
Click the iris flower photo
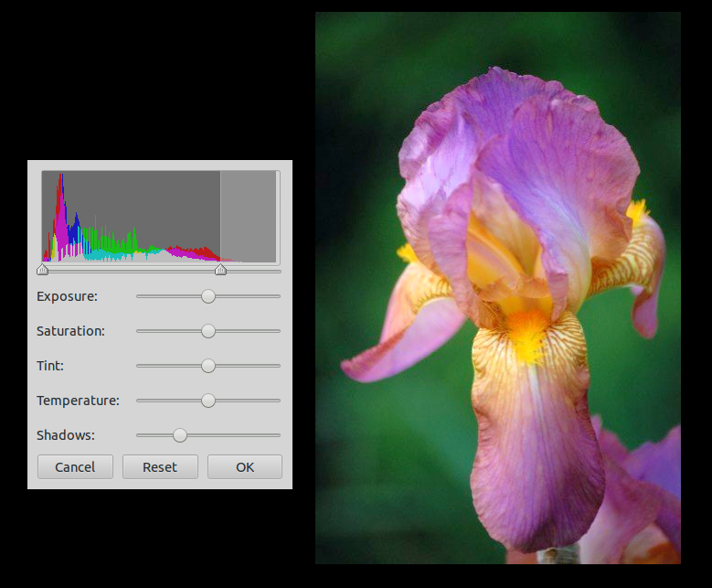498,288
